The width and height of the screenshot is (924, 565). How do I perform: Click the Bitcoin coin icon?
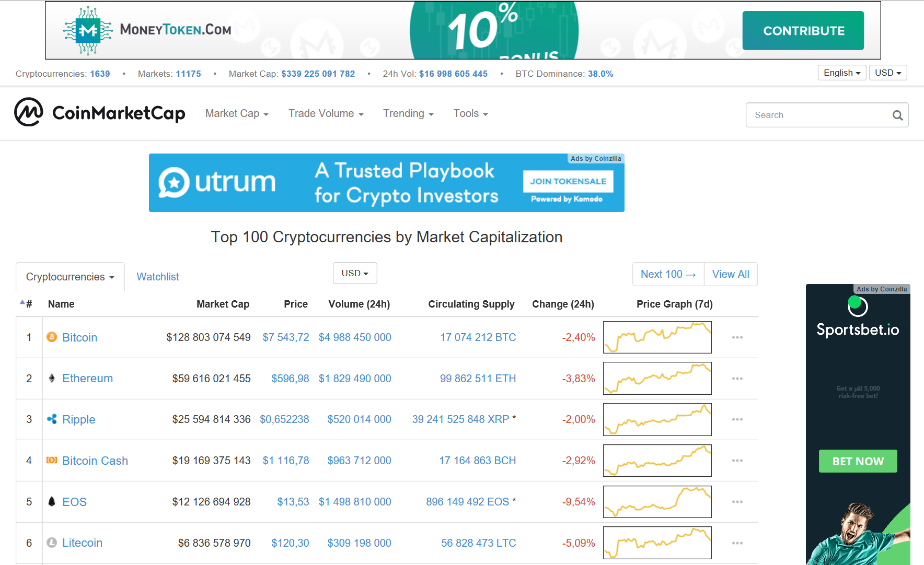pos(52,337)
